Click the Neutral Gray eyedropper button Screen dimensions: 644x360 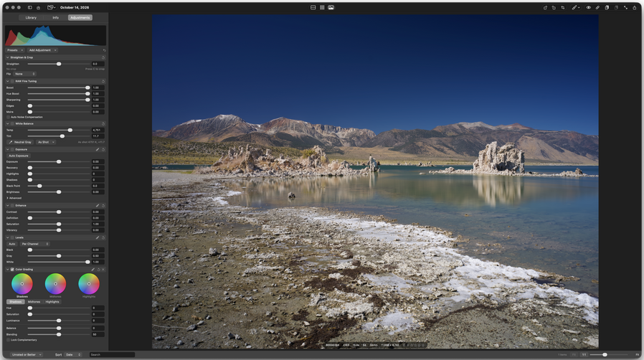pyautogui.click(x=20, y=142)
